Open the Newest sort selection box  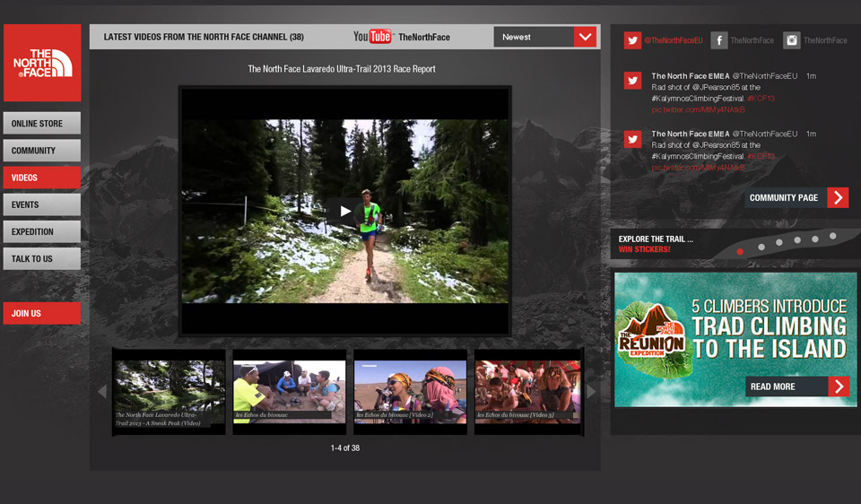click(x=544, y=37)
